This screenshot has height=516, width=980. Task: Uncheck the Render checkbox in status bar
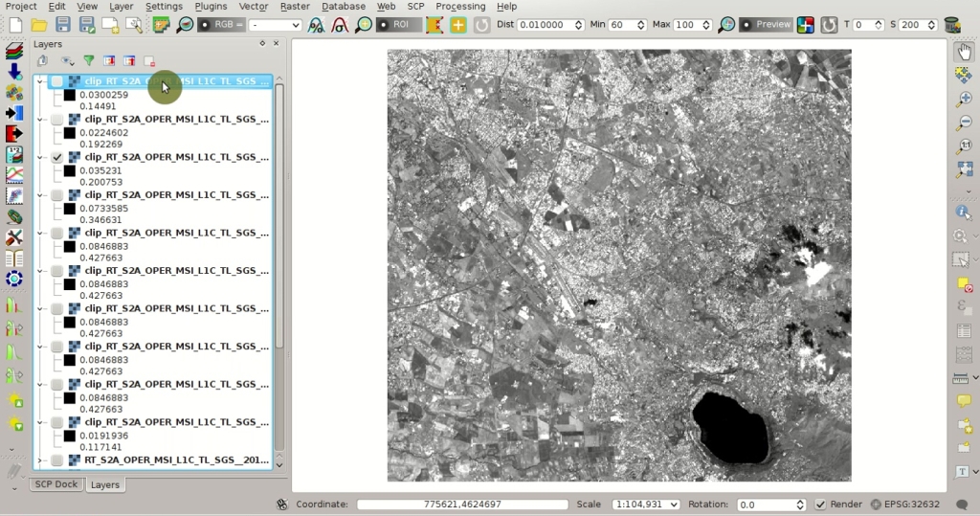820,505
